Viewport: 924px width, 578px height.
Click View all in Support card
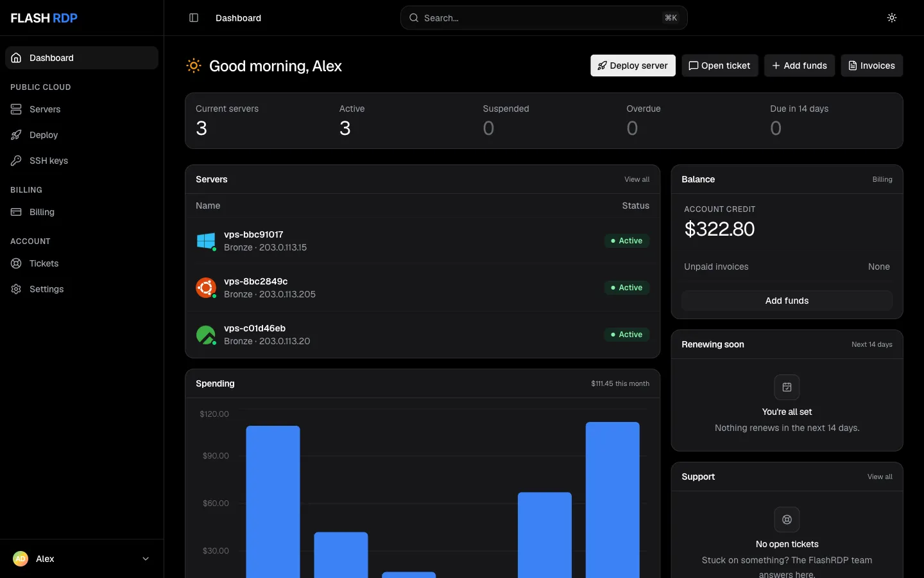tap(880, 477)
